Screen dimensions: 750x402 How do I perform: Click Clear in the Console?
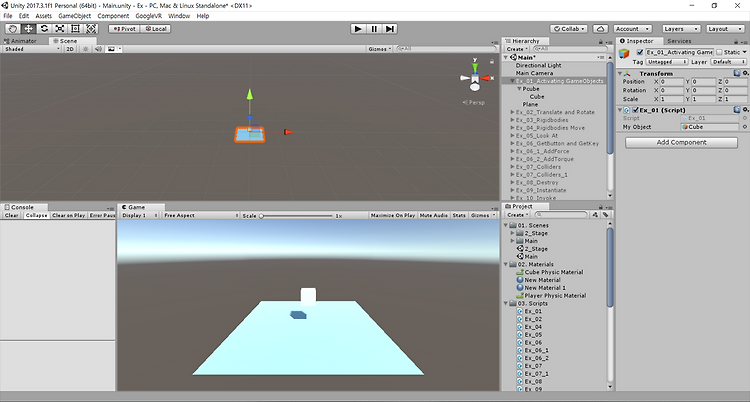click(11, 215)
